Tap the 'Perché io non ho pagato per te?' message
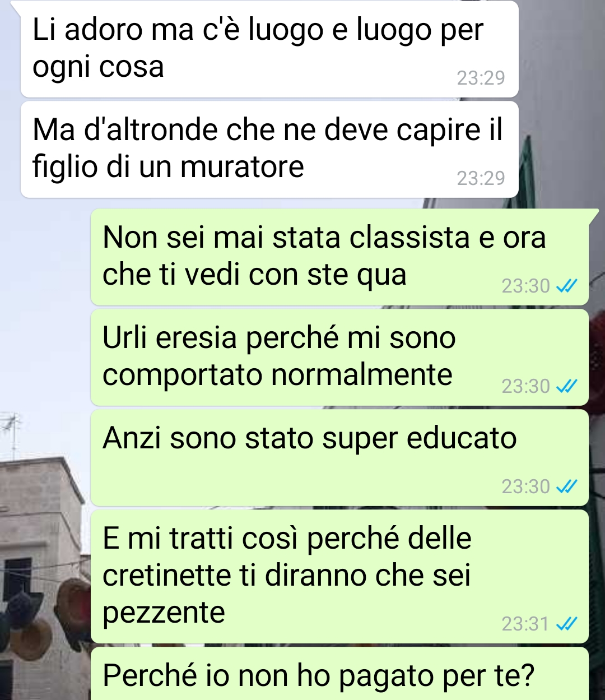Viewport: 605px width, 700px height. point(339,674)
